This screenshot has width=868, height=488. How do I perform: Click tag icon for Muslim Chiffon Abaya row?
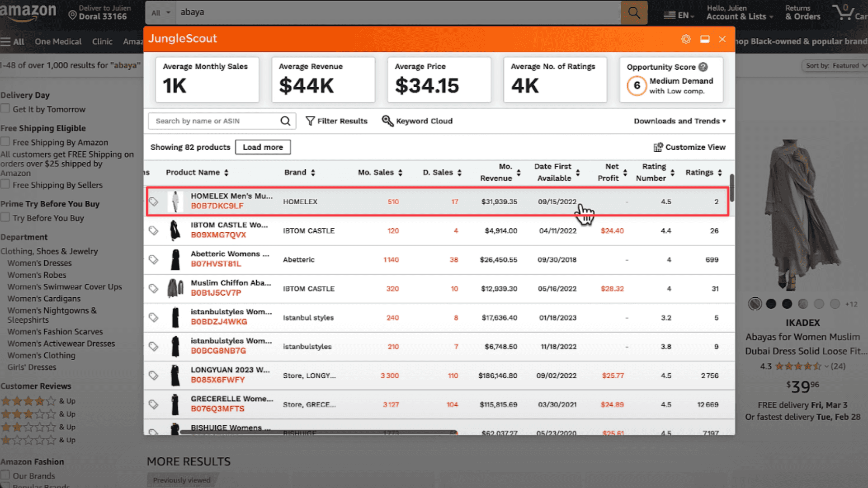click(154, 288)
